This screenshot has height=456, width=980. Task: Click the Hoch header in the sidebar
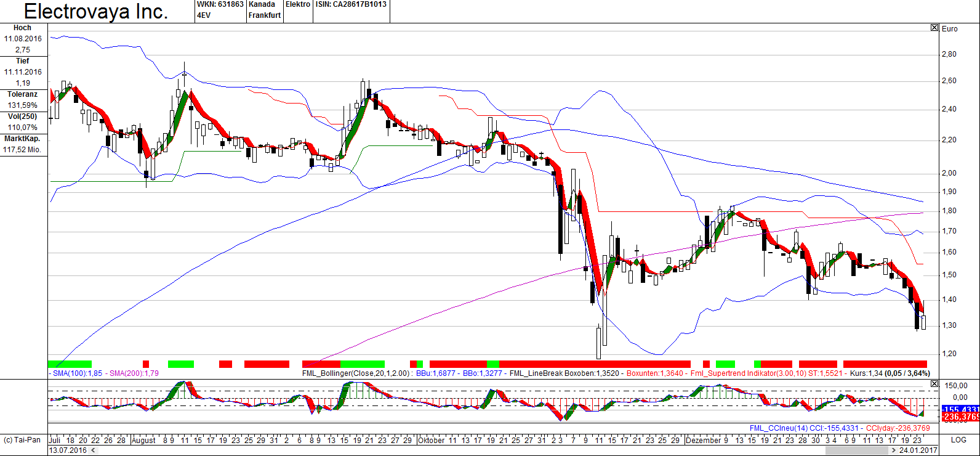click(x=23, y=28)
